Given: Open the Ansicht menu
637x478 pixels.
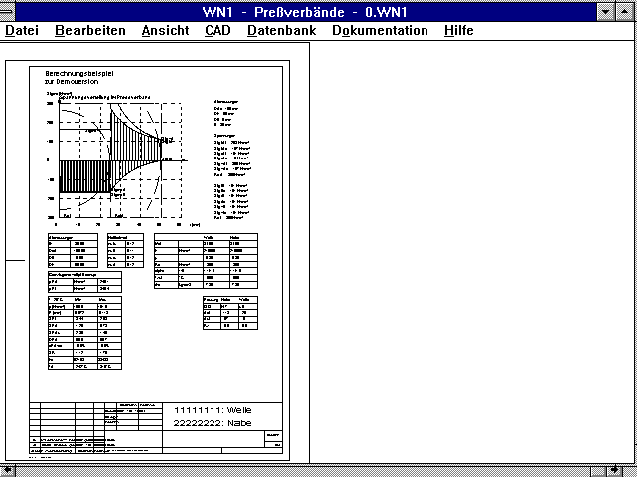Looking at the screenshot, I should pos(165,30).
